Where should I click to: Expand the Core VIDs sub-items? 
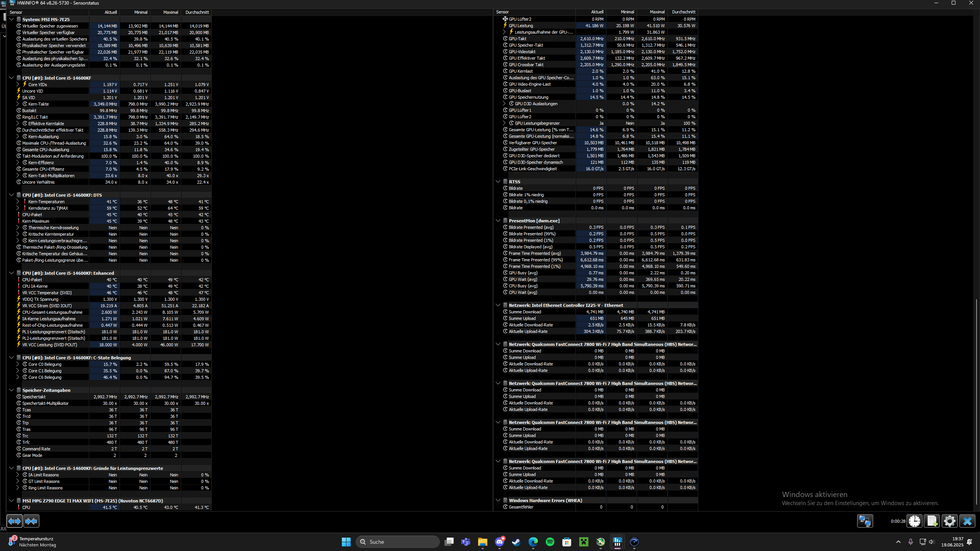tap(18, 85)
